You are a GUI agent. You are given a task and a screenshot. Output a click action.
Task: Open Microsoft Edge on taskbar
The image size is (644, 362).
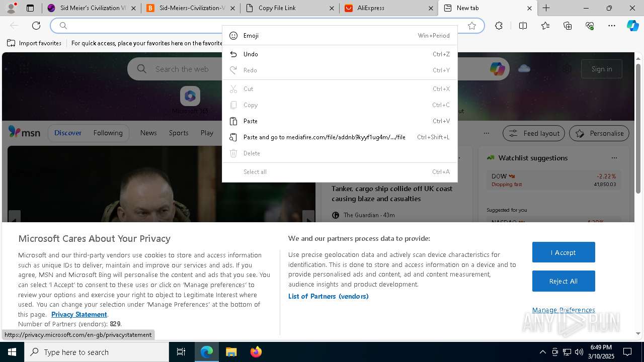207,352
